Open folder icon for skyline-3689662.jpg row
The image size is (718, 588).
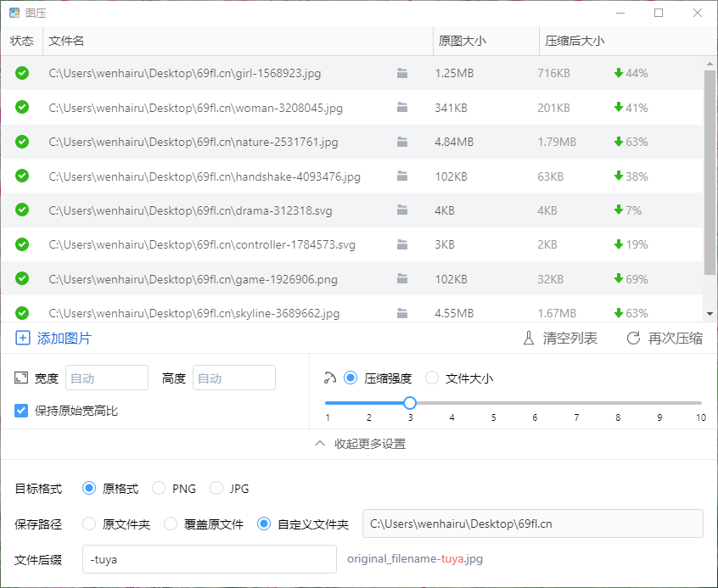click(402, 313)
